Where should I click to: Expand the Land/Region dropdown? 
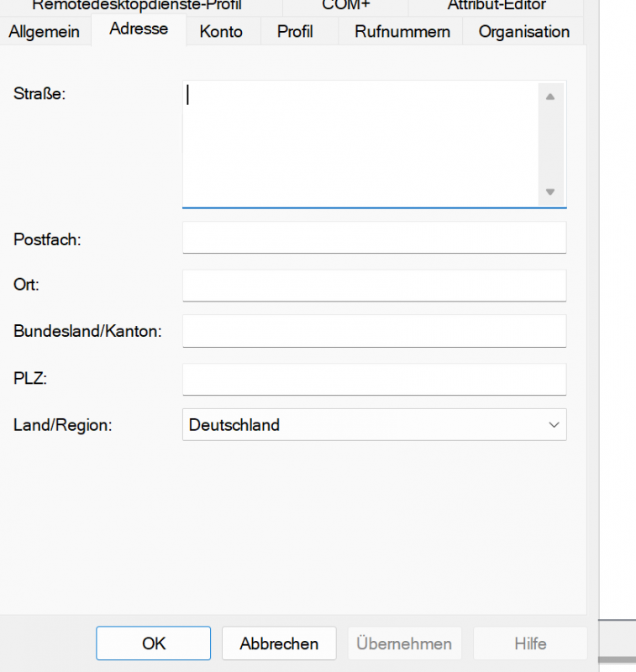coord(553,425)
